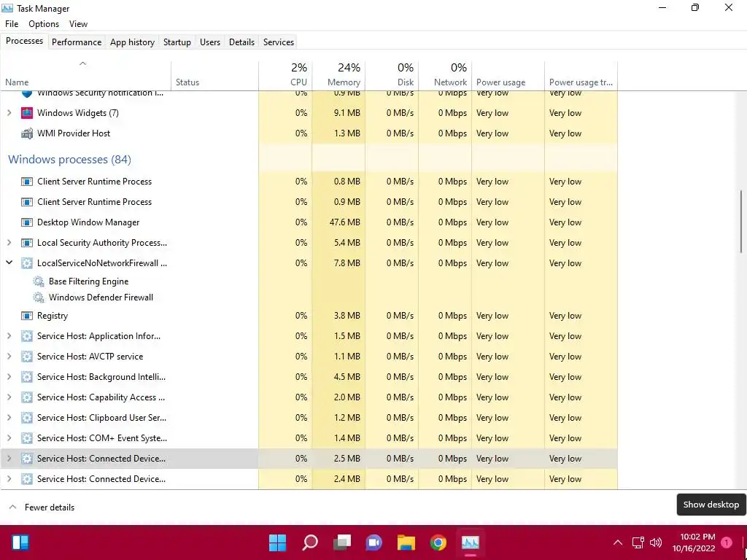Sort by the Network column header
Screen dimensions: 747x560
click(446, 75)
